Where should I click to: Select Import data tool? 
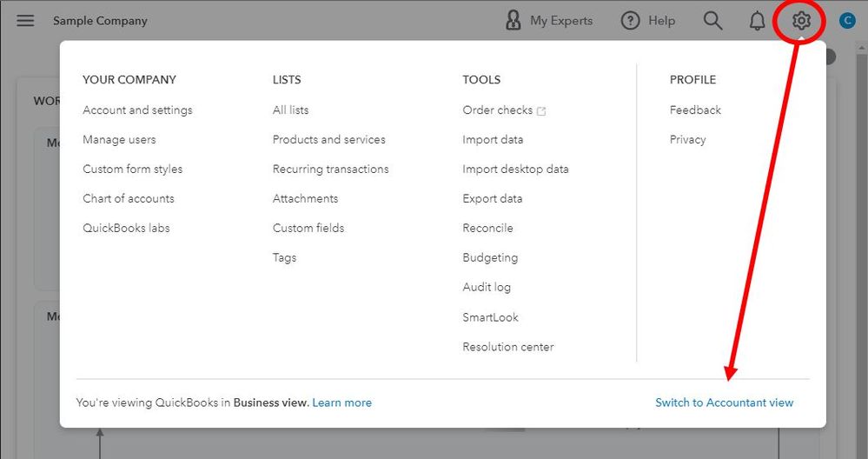493,140
